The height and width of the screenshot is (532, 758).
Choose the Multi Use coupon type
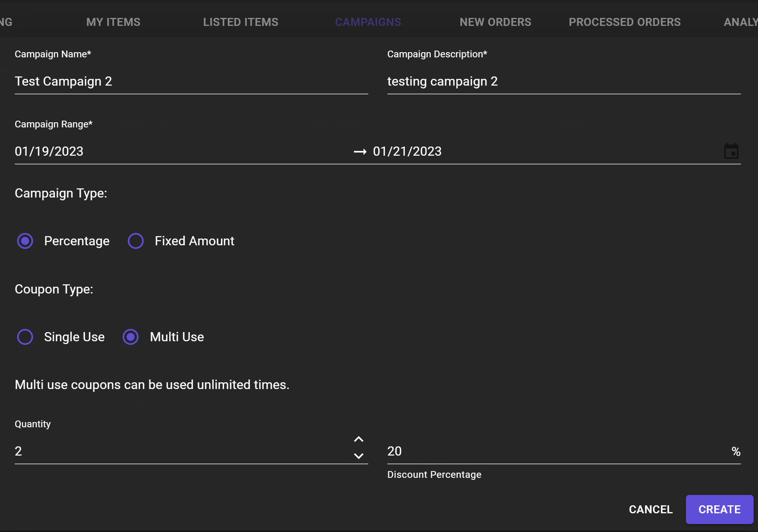point(131,337)
